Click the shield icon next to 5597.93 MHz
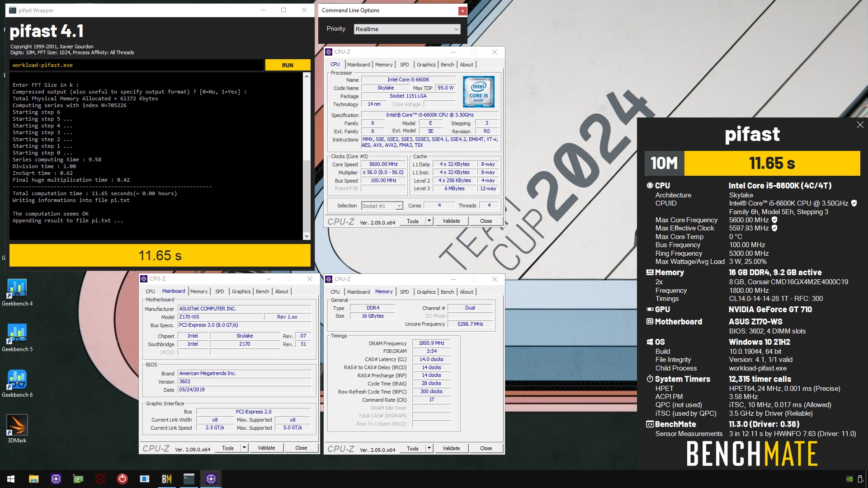The image size is (868, 488). point(774,228)
